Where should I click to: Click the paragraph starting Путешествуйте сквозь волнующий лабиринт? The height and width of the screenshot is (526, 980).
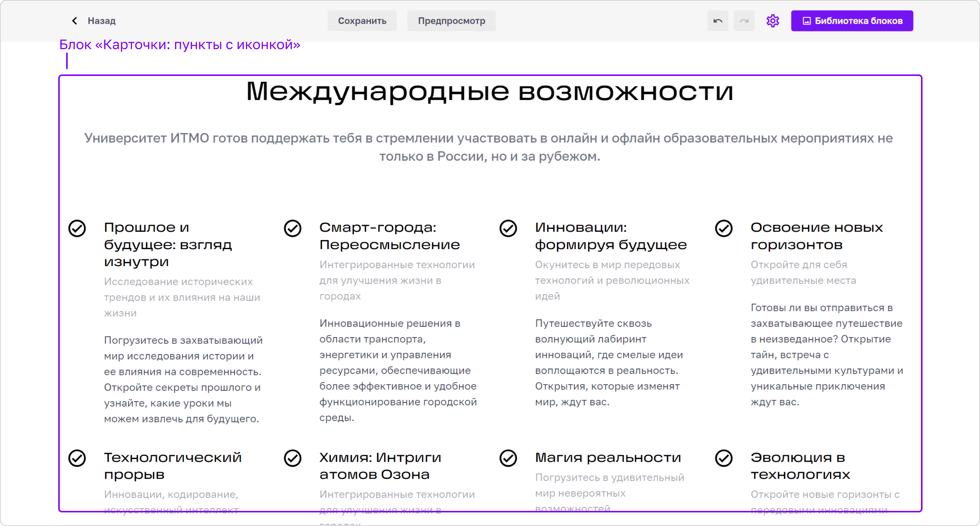609,362
